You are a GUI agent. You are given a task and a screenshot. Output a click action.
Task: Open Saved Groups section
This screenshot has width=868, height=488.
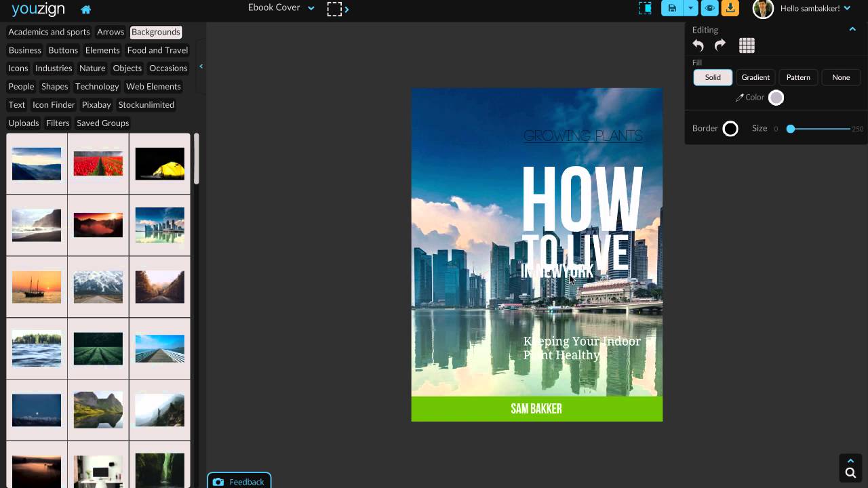[103, 123]
